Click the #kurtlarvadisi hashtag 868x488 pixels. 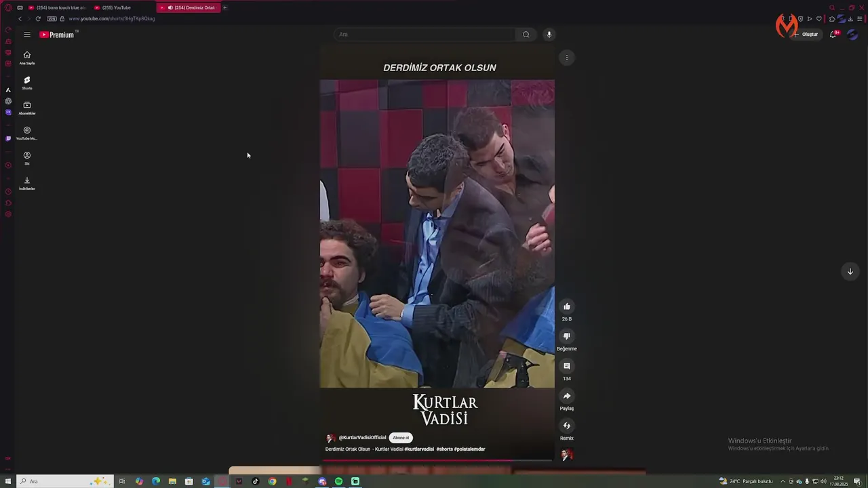point(419,449)
